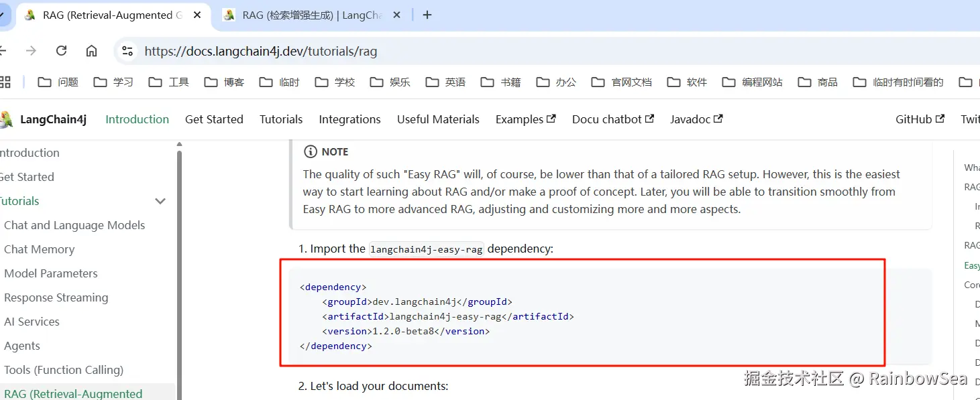Open Tutorials in the top navbar
Viewport: 980px width, 400px height.
[x=281, y=119]
